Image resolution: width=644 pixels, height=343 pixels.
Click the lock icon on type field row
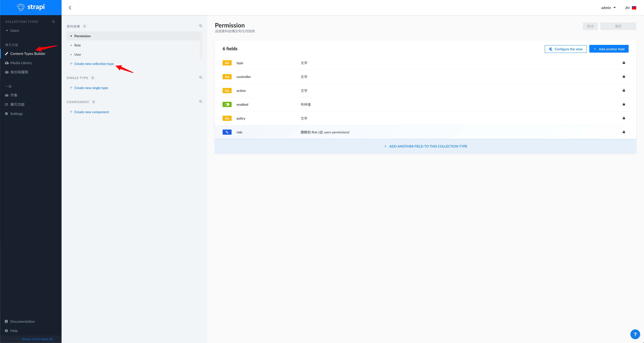coord(624,63)
